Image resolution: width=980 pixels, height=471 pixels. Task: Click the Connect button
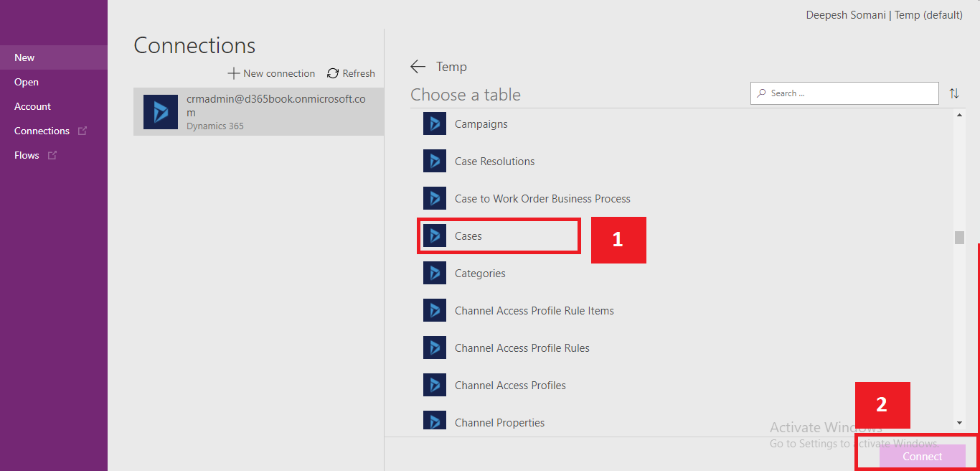tap(923, 456)
